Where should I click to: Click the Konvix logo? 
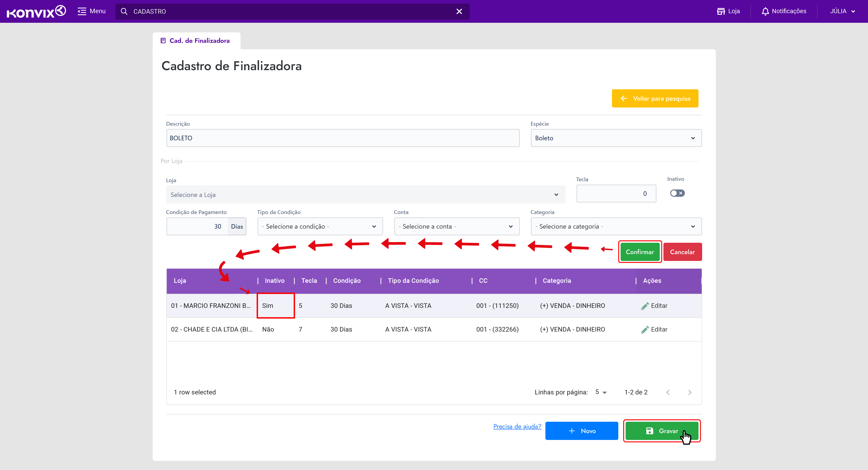pos(36,11)
